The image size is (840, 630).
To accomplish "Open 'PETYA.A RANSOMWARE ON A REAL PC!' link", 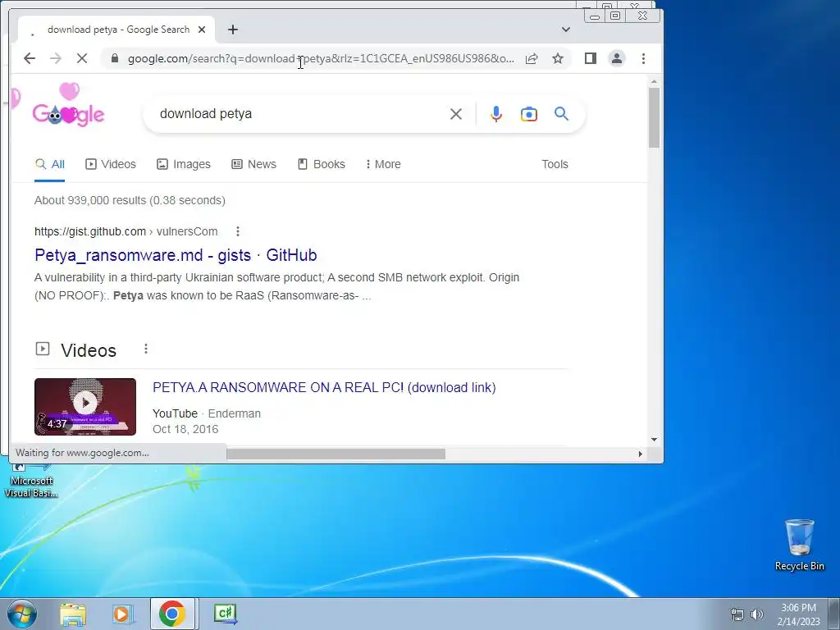I will pos(324,387).
